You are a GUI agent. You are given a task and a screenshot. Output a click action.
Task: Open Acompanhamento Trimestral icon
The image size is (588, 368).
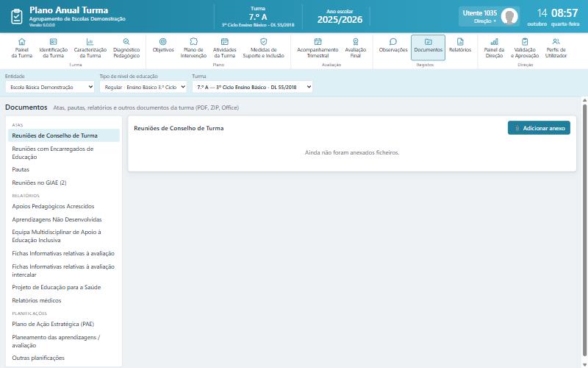pyautogui.click(x=318, y=42)
